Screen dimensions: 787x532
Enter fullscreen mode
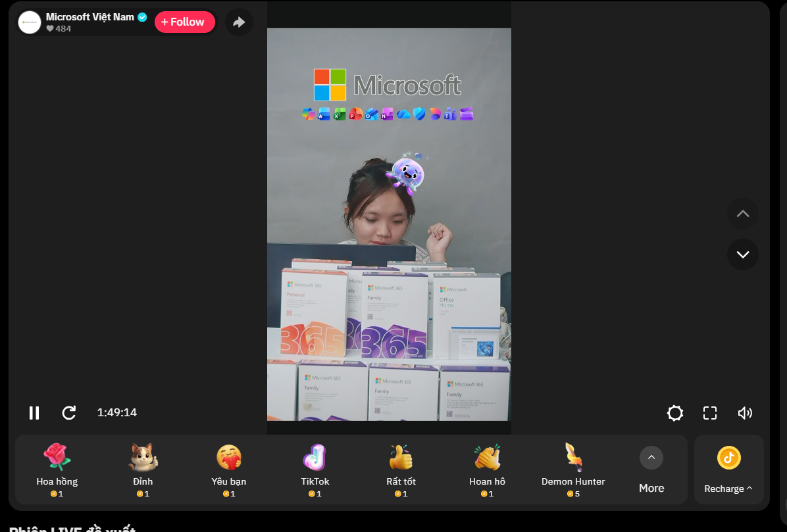pyautogui.click(x=710, y=413)
